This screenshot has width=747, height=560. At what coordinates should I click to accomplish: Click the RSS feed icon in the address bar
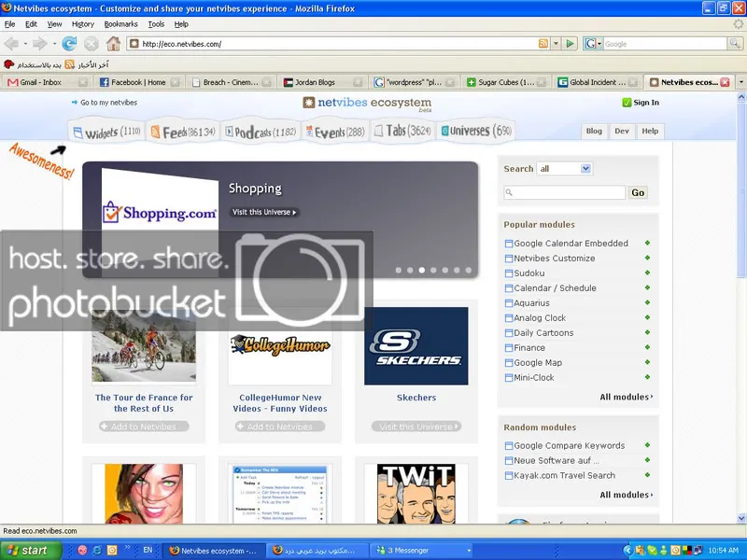pyautogui.click(x=543, y=44)
